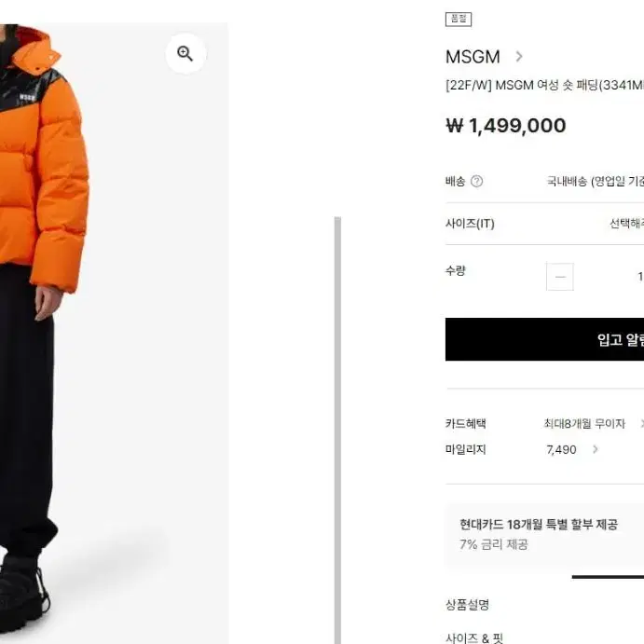
Task: Click the 품절 sold-out badge
Action: point(459,19)
